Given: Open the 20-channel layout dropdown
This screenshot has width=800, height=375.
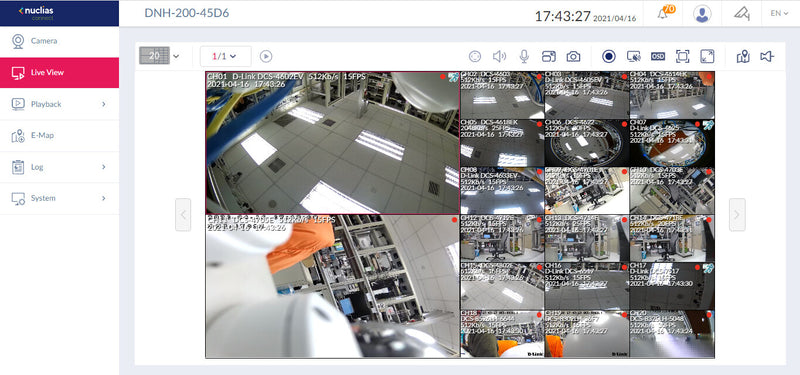Looking at the screenshot, I should pyautogui.click(x=160, y=56).
